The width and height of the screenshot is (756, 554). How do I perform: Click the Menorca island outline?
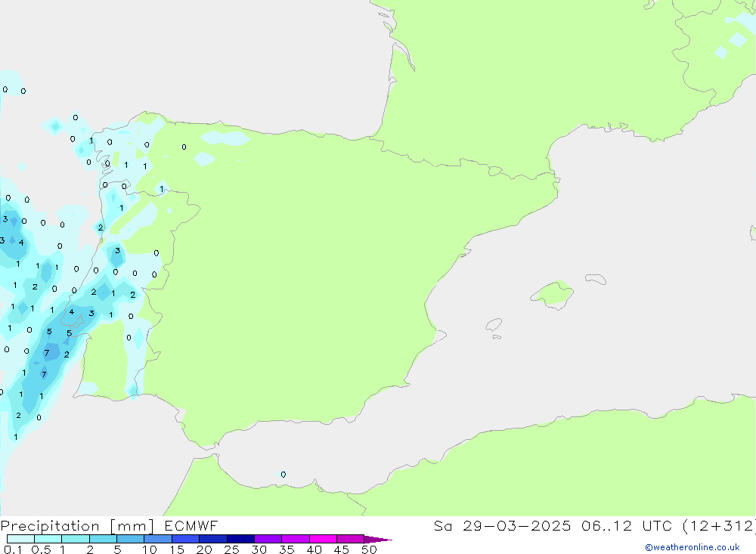(x=596, y=279)
